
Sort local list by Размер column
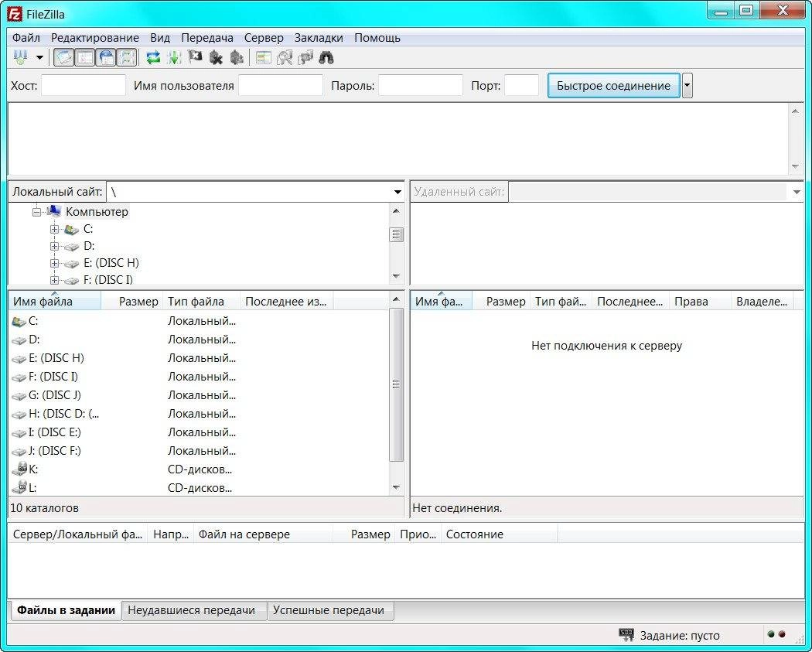132,302
